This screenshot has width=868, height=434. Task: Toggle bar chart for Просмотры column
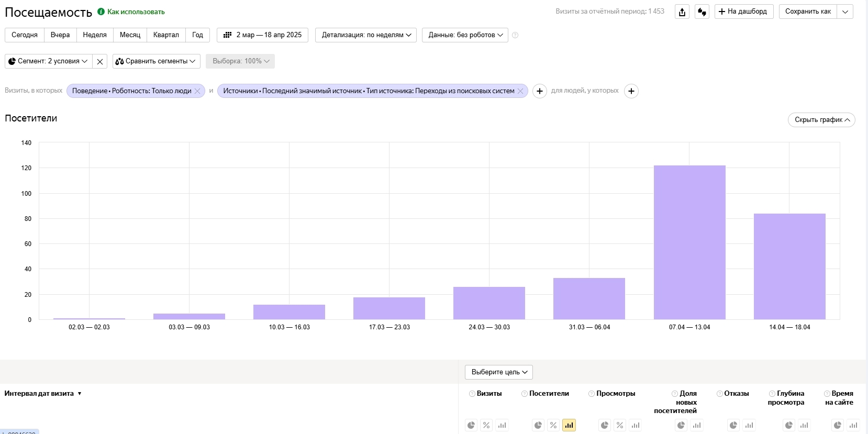click(636, 425)
